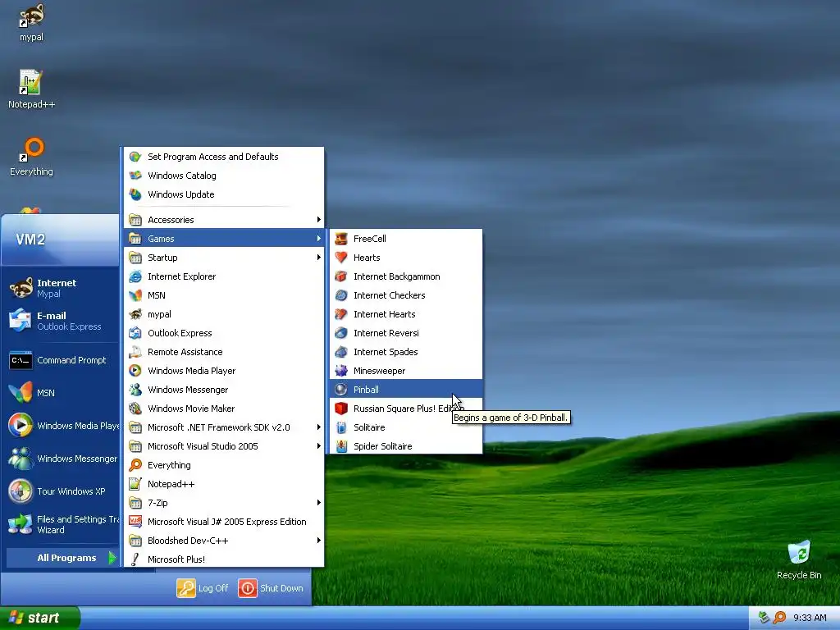Launch Notepad++ from All Programs list
The image size is (840, 630).
click(224, 484)
